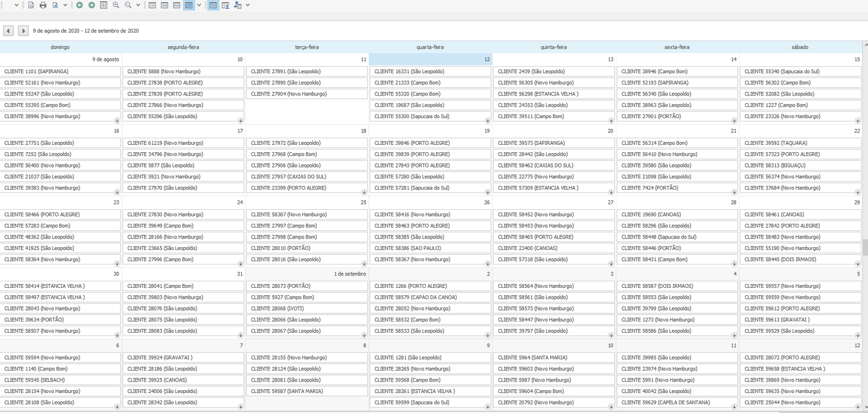Toggle the first calendar view icon after zoom dropdown
868x413 pixels.
point(152,5)
